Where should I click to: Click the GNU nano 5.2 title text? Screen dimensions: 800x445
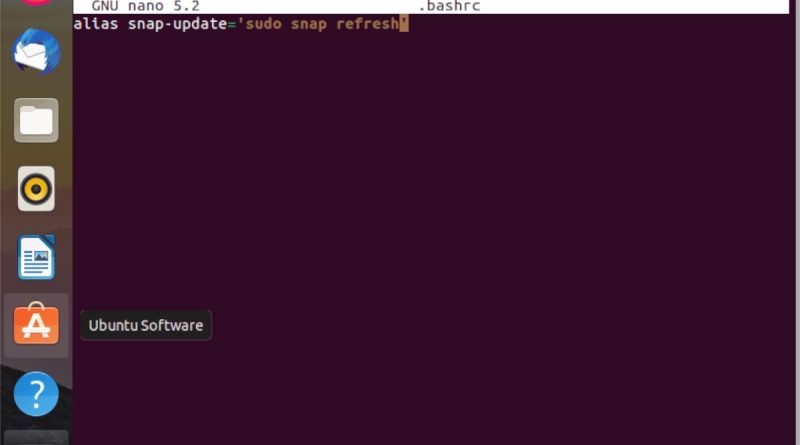pyautogui.click(x=145, y=7)
